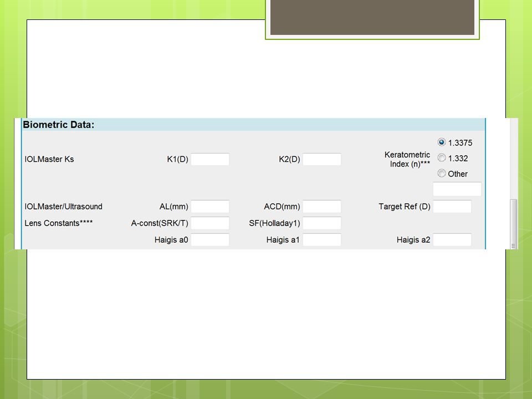The height and width of the screenshot is (399, 532).
Task: Click the Haigis a1 input field
Action: click(x=321, y=239)
